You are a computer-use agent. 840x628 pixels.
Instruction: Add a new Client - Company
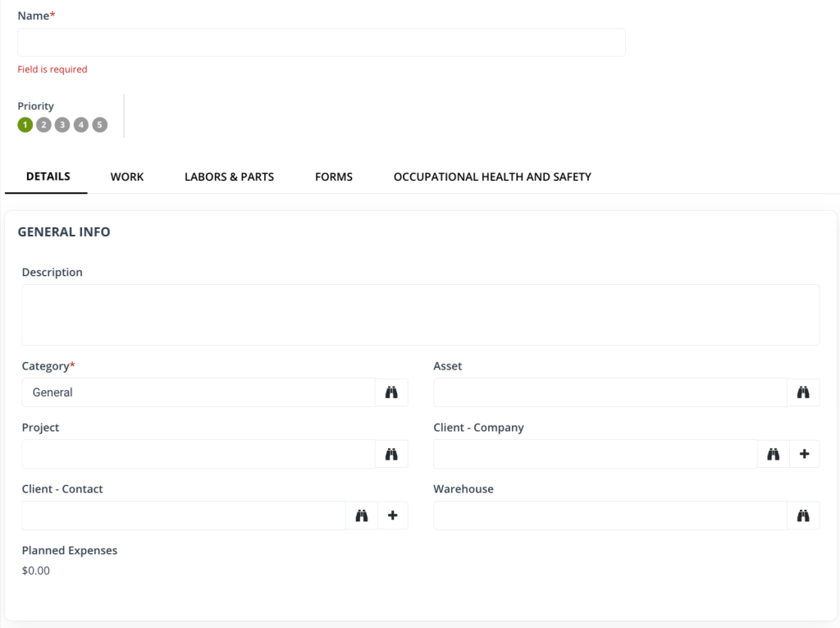tap(804, 454)
